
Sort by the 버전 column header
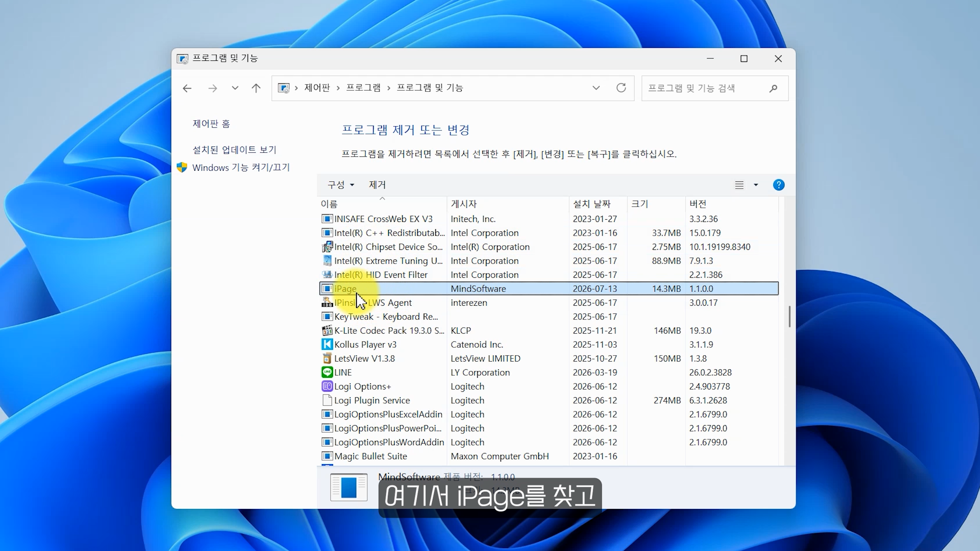732,204
